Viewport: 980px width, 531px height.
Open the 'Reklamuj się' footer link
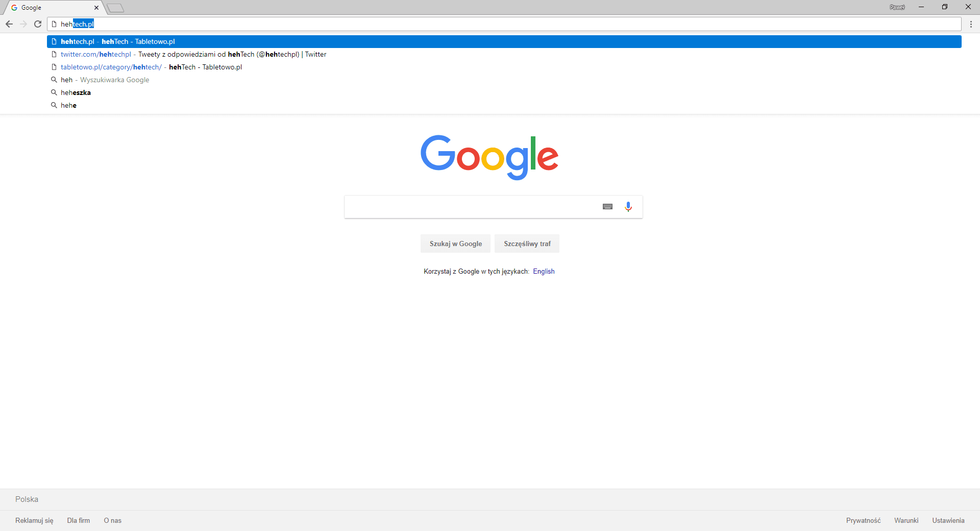tap(34, 520)
